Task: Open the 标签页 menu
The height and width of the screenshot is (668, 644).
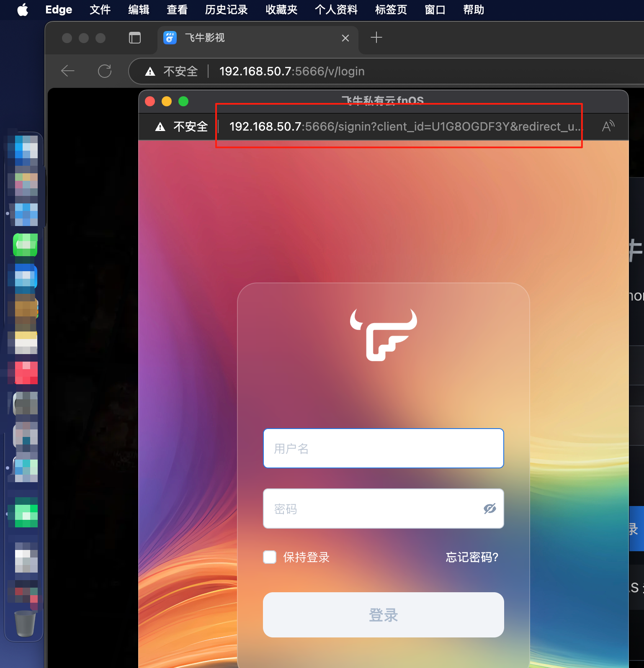Action: click(391, 10)
